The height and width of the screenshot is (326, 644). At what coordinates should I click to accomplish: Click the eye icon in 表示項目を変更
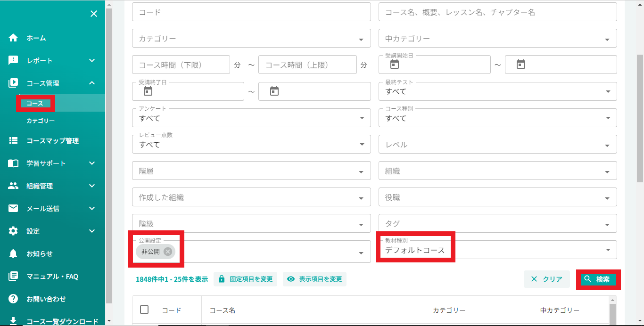tap(291, 279)
